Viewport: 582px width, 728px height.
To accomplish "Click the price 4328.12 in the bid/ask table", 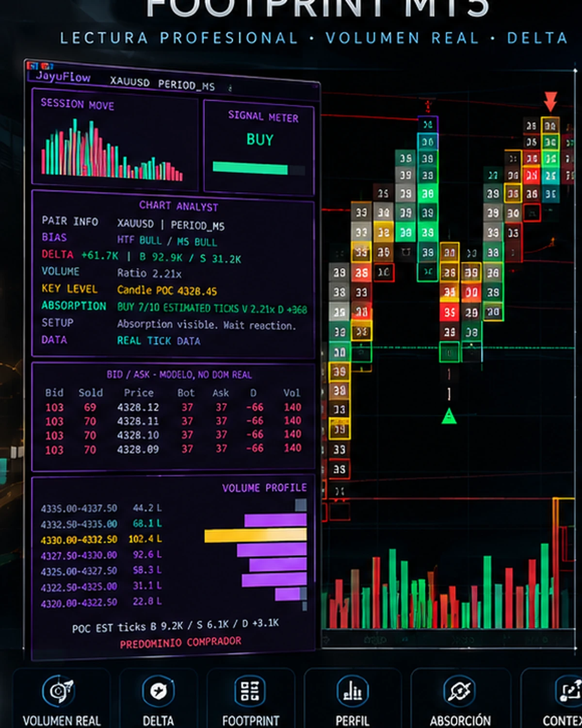I will (138, 407).
